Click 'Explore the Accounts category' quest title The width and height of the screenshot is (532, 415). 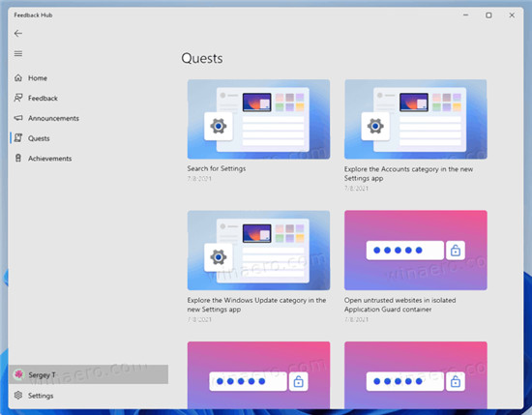click(x=408, y=173)
